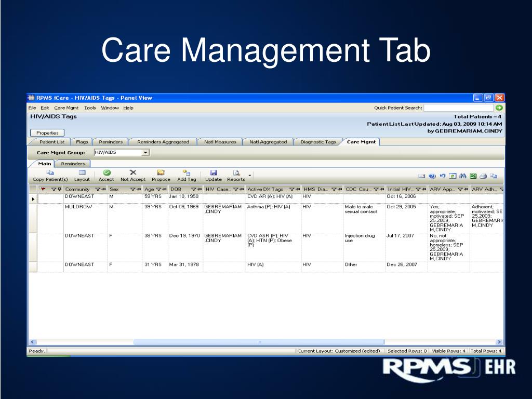Switch to the Diagnostic Tags tab
532x399 pixels.
pyautogui.click(x=318, y=142)
